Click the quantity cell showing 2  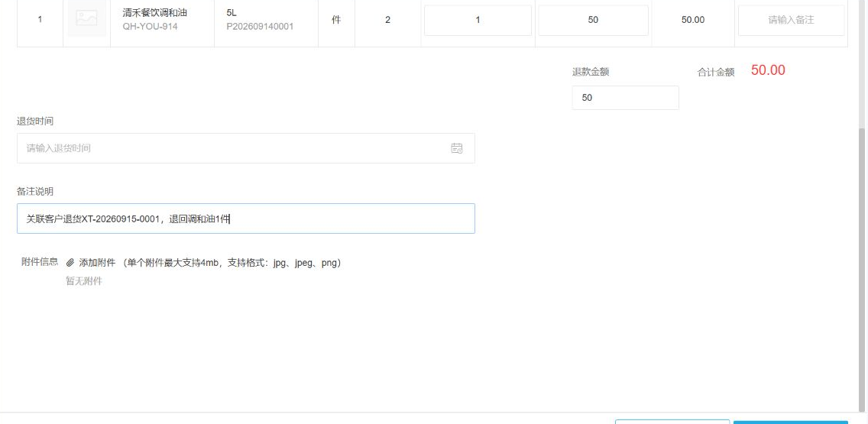click(x=387, y=20)
